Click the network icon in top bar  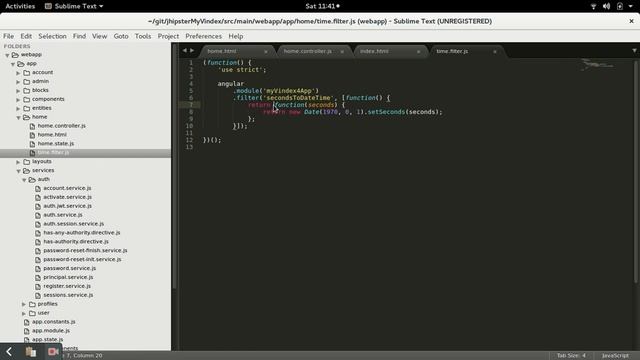593,6
